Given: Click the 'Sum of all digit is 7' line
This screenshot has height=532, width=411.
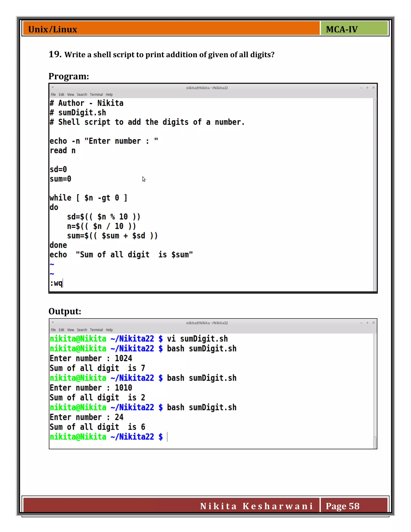Looking at the screenshot, I should pyautogui.click(x=97, y=368).
